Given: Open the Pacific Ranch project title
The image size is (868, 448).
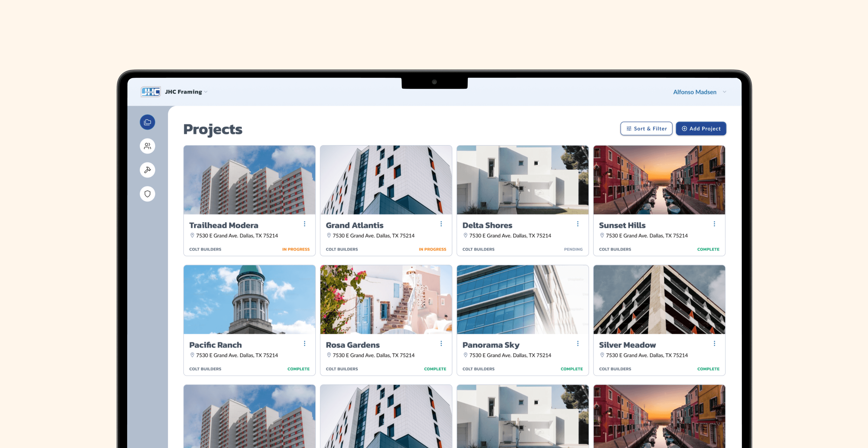Looking at the screenshot, I should point(215,345).
